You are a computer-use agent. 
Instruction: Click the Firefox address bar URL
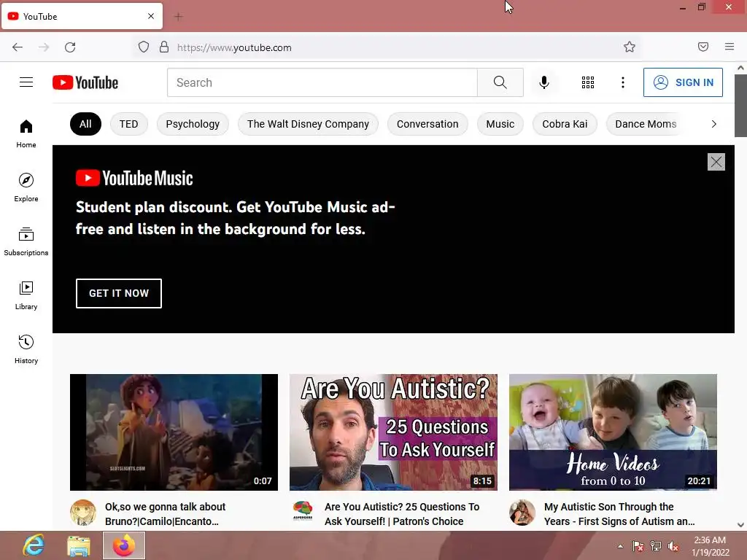[x=234, y=47]
